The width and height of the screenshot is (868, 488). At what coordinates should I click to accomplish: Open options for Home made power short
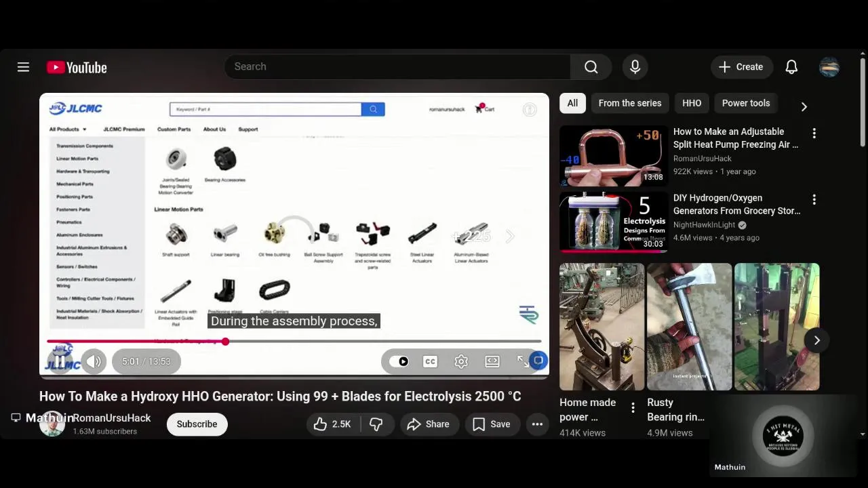[x=633, y=407]
